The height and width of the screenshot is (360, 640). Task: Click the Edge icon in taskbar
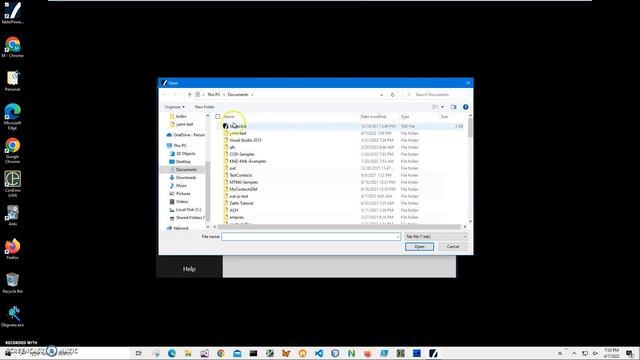pyautogui.click(x=172, y=353)
